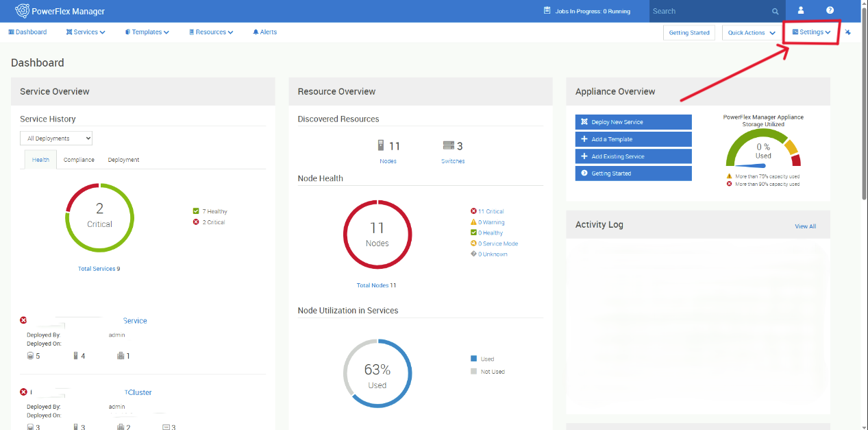Open the View All activity log link
The height and width of the screenshot is (430, 868).
[805, 226]
